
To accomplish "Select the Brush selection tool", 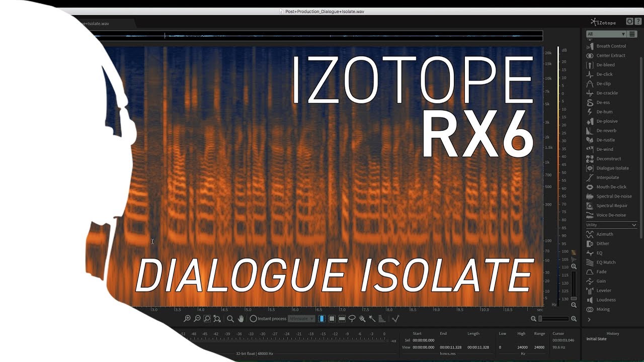I will pyautogui.click(x=362, y=319).
